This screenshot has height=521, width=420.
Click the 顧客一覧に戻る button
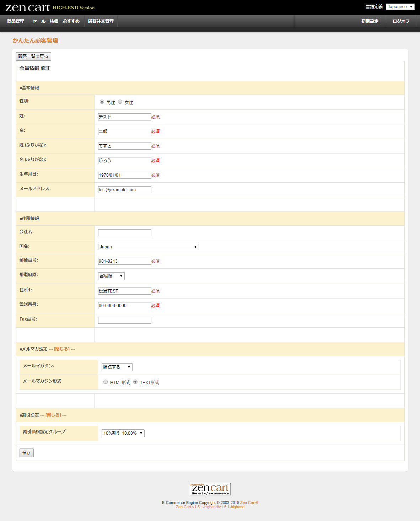(33, 57)
